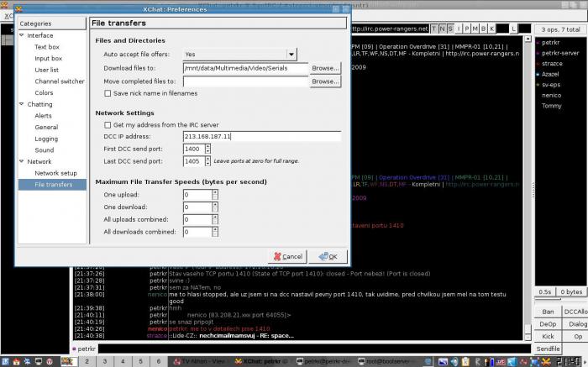Viewport: 588px width, 367px height.
Task: Click the Sendfile button
Action: click(548, 349)
